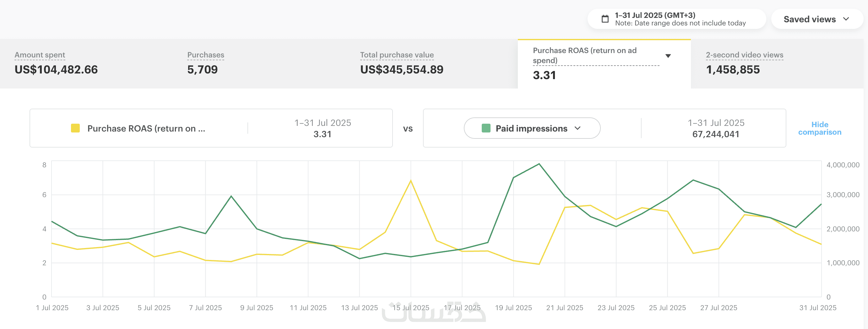Image resolution: width=868 pixels, height=329 pixels.
Task: Open the Saved views dropdown
Action: [816, 19]
